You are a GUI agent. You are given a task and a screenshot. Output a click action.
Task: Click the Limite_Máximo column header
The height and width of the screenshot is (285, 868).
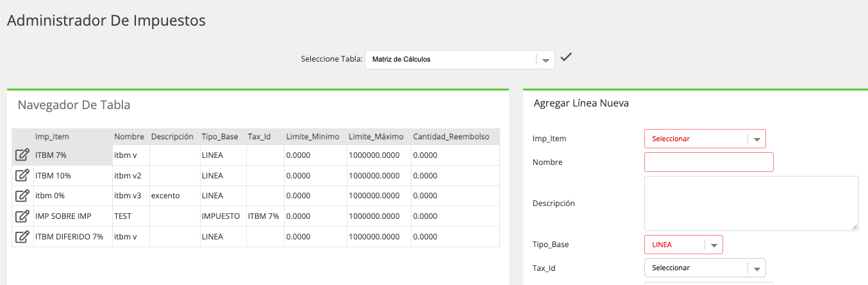coord(376,137)
